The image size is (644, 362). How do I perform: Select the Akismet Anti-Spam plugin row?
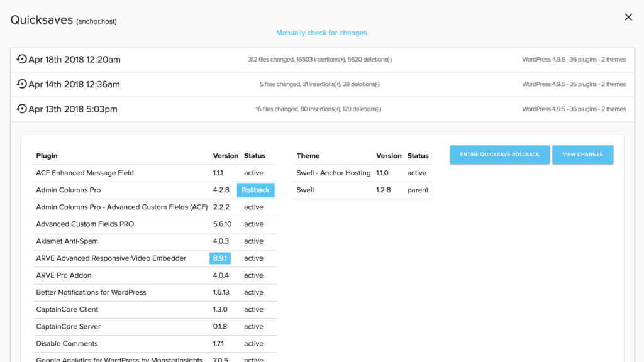(67, 241)
